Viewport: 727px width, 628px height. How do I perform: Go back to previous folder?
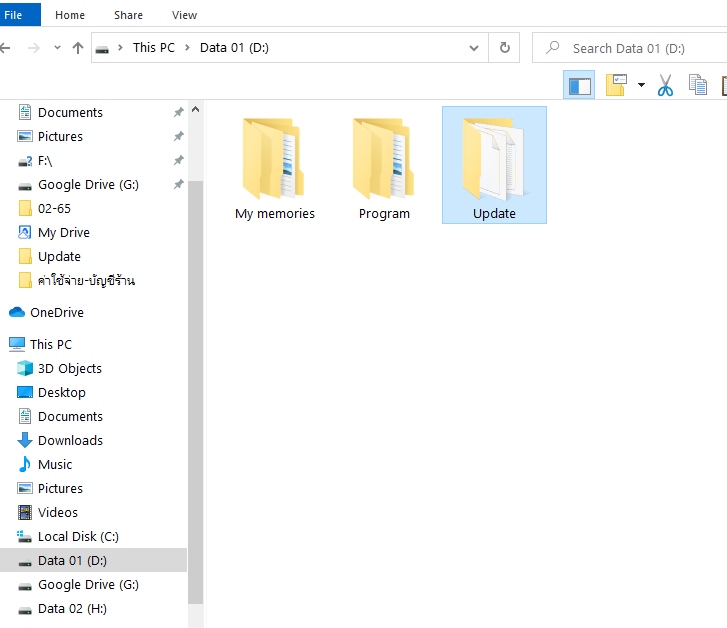(x=6, y=48)
